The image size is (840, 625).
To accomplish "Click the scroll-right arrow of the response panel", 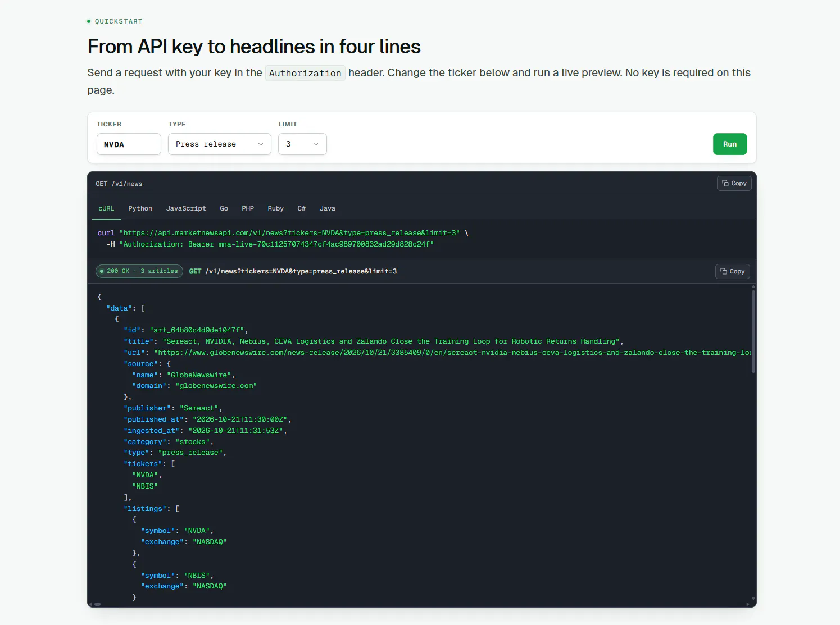I will (x=748, y=604).
